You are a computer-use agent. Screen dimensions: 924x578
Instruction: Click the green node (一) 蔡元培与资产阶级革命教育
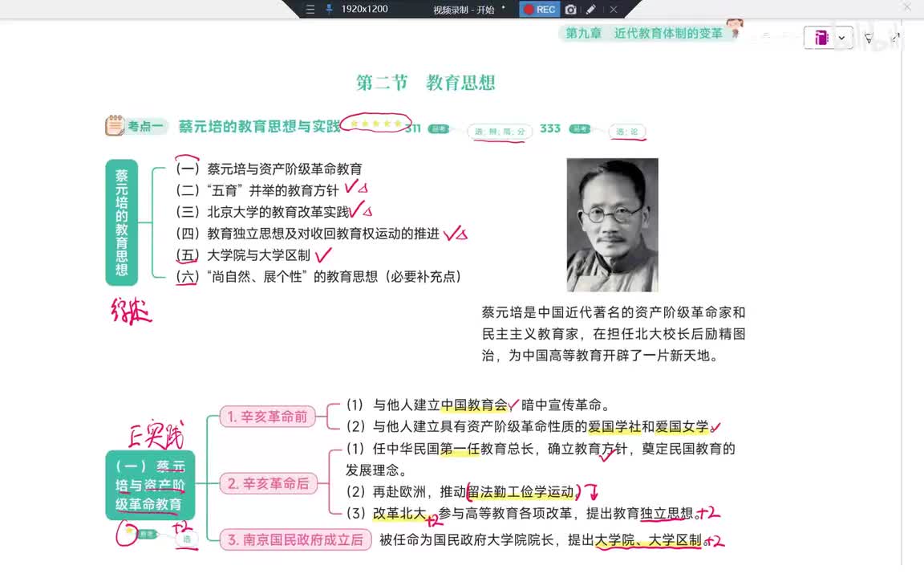[150, 485]
